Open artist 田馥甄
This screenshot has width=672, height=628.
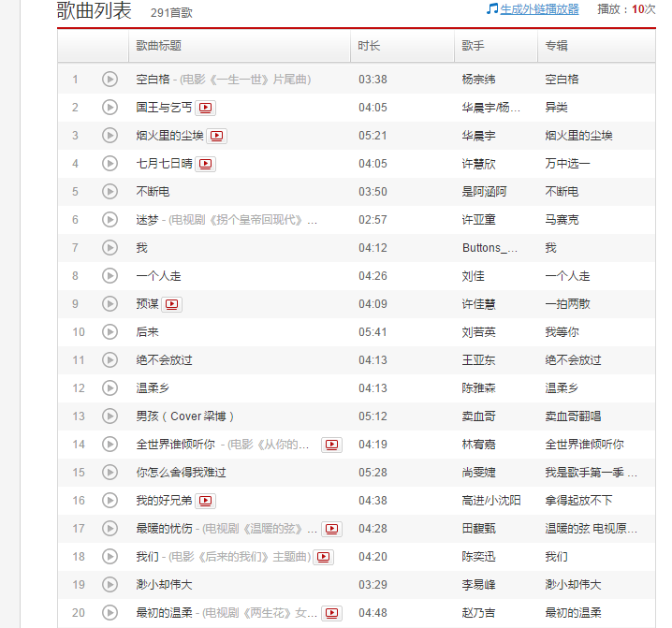pos(478,529)
